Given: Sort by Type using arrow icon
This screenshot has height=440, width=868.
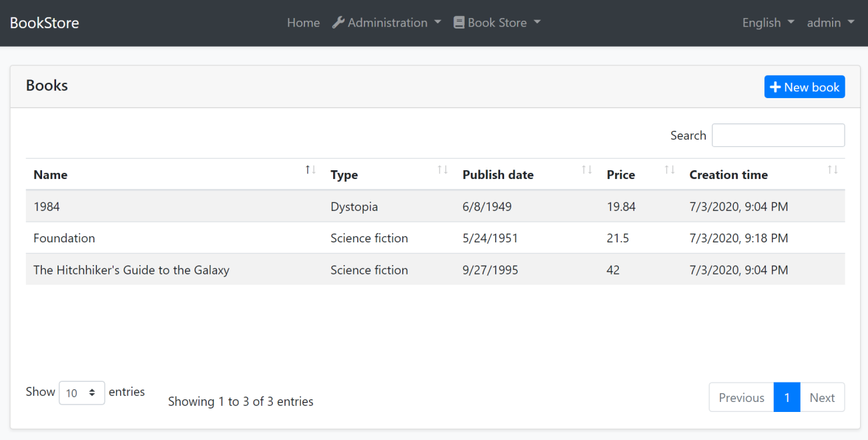Looking at the screenshot, I should pos(442,170).
